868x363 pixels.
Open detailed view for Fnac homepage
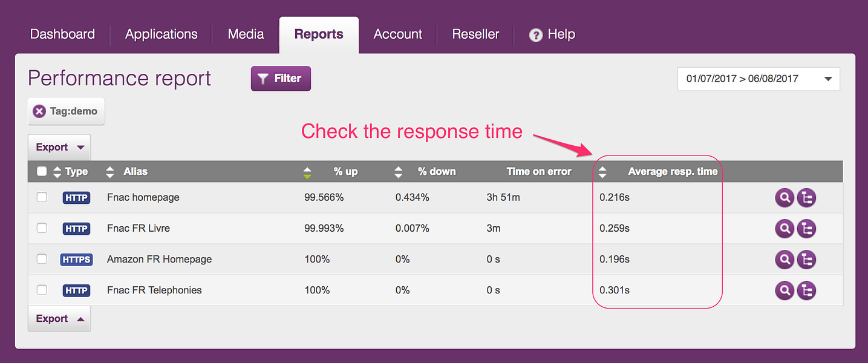[x=785, y=197]
